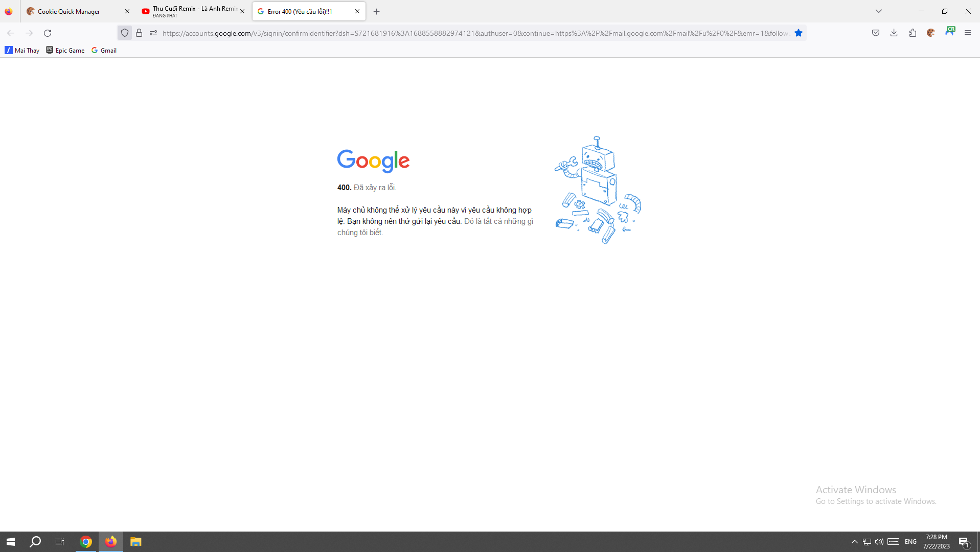Open a new tab with plus button

(377, 11)
